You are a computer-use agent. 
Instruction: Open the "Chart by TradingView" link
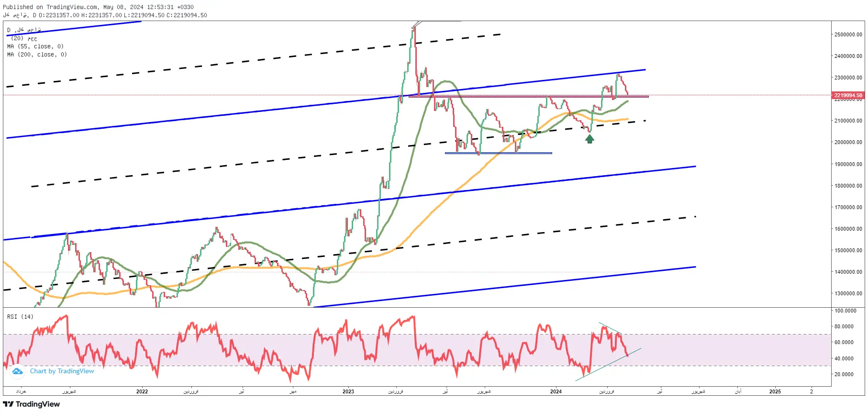[x=62, y=371]
